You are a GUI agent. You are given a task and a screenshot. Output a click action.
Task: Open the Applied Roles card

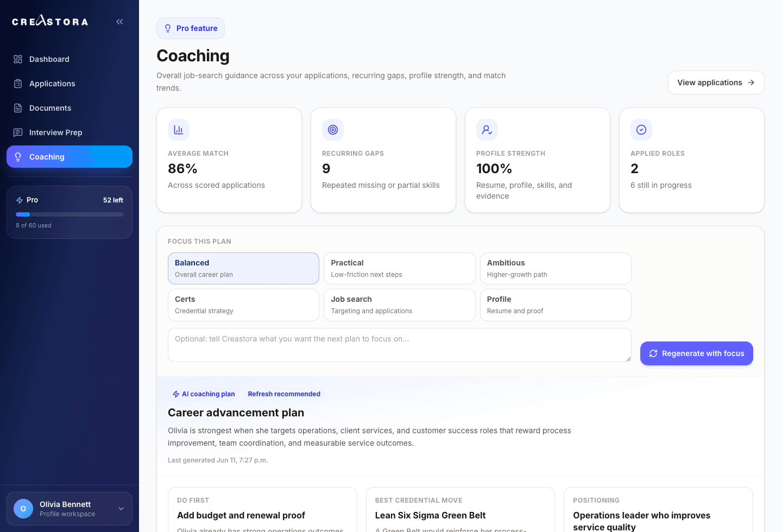(x=692, y=160)
